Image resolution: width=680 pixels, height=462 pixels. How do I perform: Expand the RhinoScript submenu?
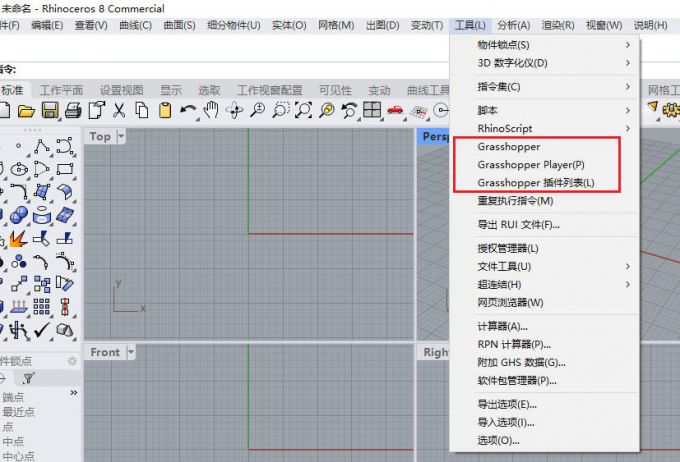tap(545, 128)
